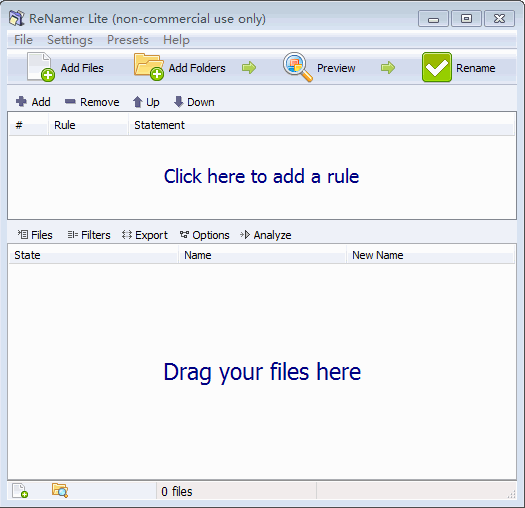
Task: Click the 'Drag your files here' area
Action: pos(262,372)
